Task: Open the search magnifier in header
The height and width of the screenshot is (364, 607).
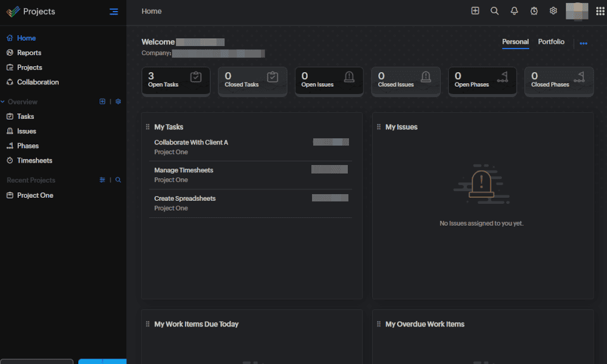Action: pyautogui.click(x=494, y=11)
